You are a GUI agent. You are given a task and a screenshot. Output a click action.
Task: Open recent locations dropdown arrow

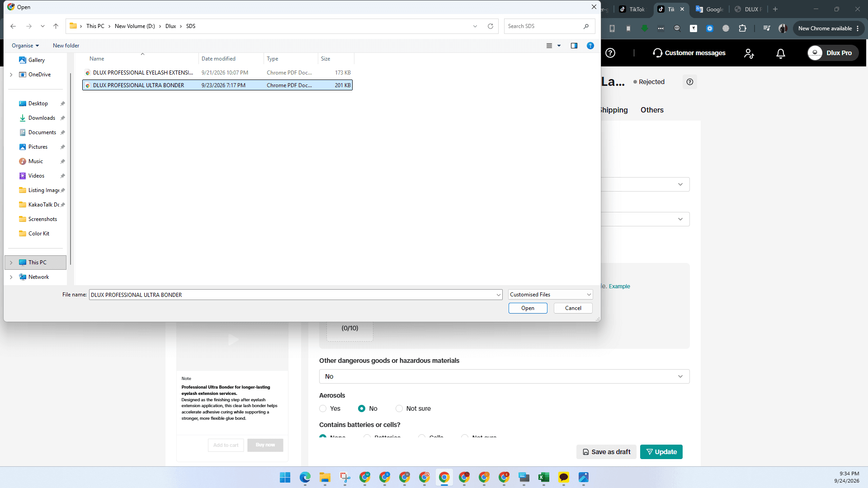tap(42, 26)
